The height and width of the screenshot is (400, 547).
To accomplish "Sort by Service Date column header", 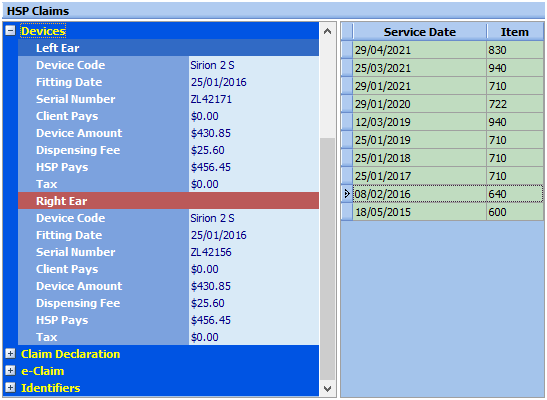I will [420, 32].
